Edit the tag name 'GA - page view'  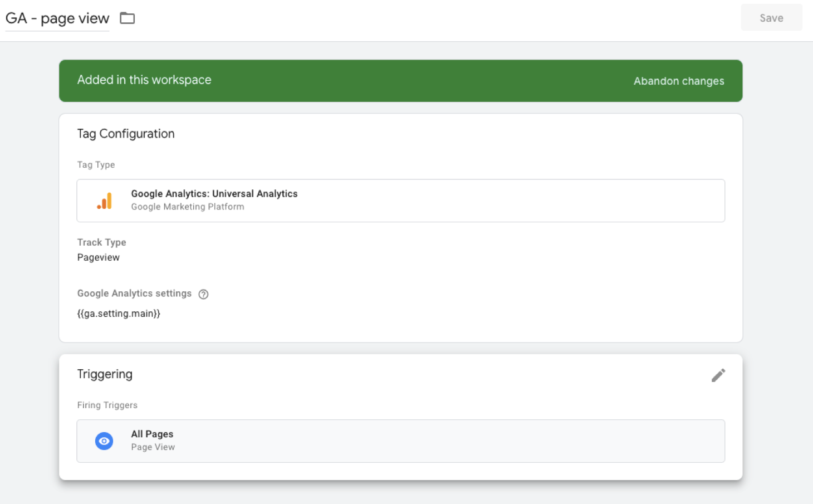(57, 18)
